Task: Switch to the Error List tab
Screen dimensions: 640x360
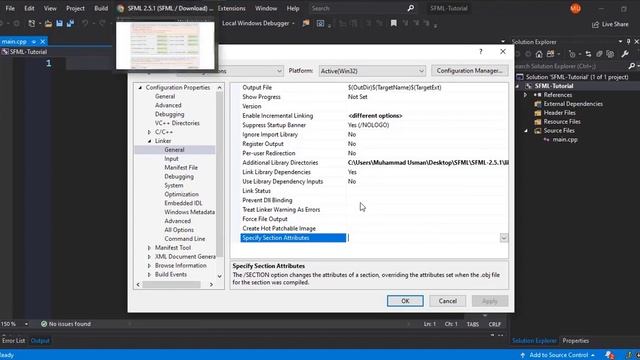Action: [13, 341]
